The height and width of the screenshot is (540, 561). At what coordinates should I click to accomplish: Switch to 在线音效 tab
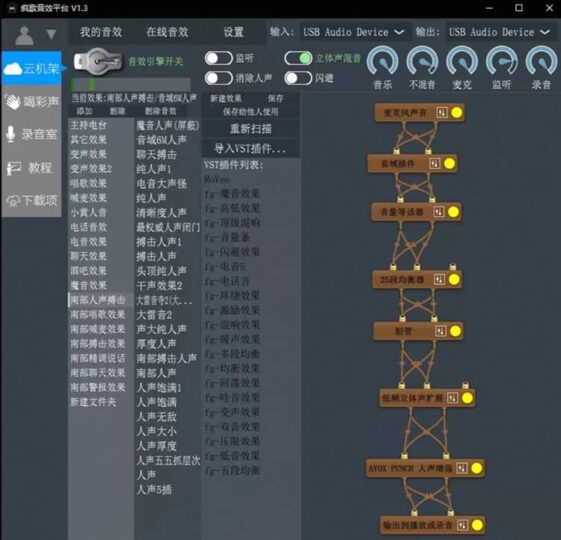[x=167, y=32]
